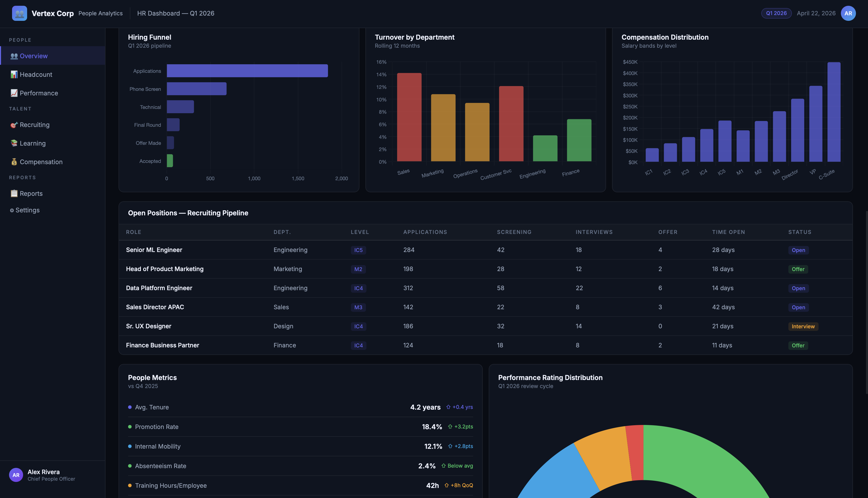Sort by ROLE column header

coord(133,232)
